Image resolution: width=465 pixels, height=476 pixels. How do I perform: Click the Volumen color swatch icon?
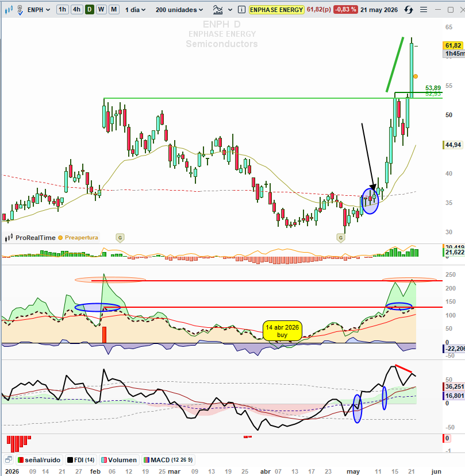(x=104, y=460)
